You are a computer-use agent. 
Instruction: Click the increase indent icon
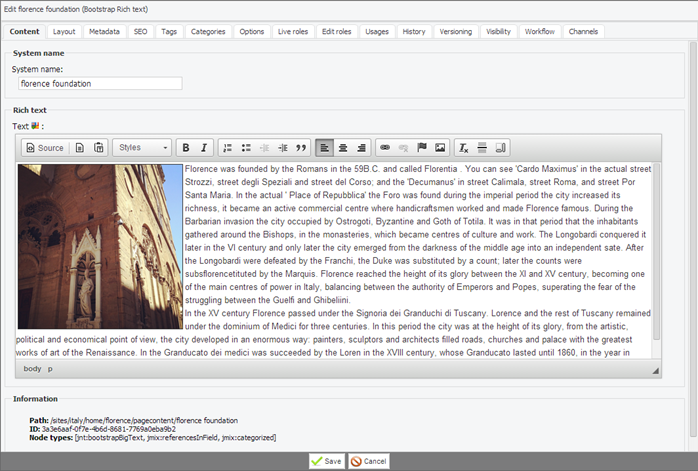pyautogui.click(x=283, y=148)
